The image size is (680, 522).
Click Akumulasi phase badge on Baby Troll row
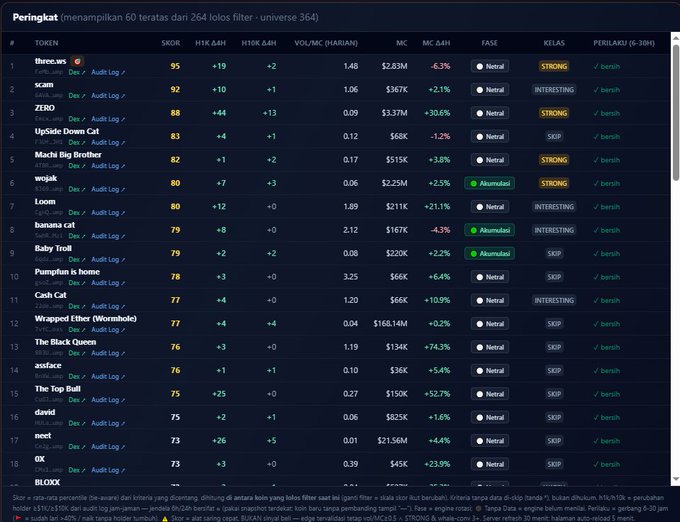(490, 254)
